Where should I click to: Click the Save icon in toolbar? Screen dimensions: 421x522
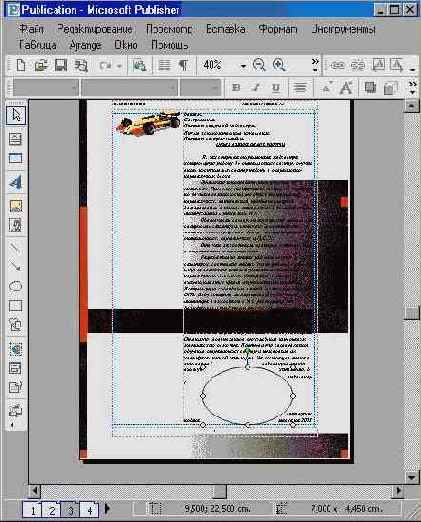pos(61,65)
